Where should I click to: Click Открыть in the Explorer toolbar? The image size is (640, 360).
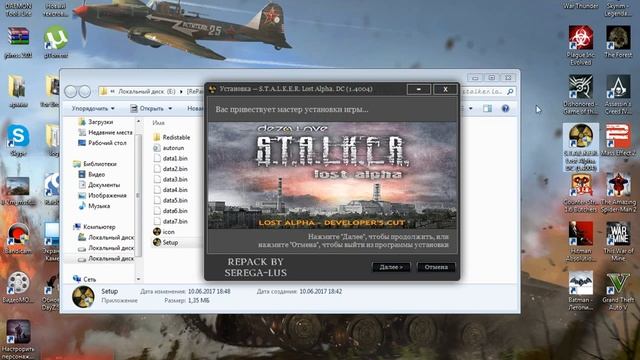pyautogui.click(x=147, y=109)
